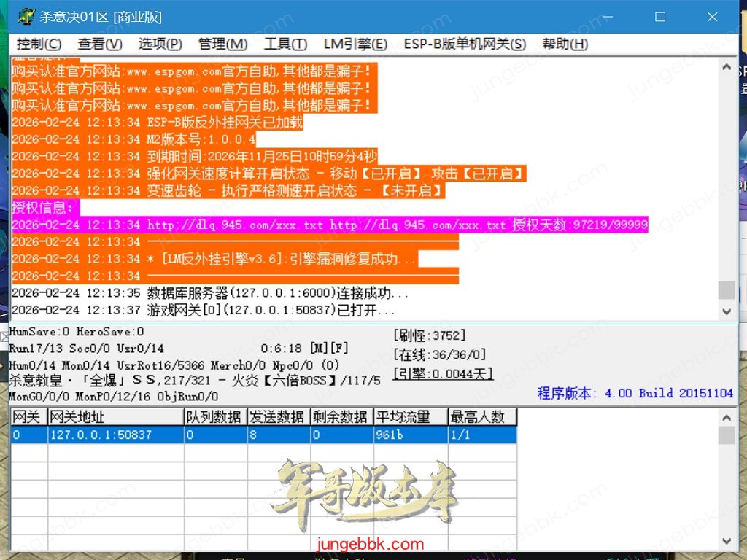This screenshot has height=560, width=747.
Task: Click gateway table scrollbar down arrow
Action: 726,541
